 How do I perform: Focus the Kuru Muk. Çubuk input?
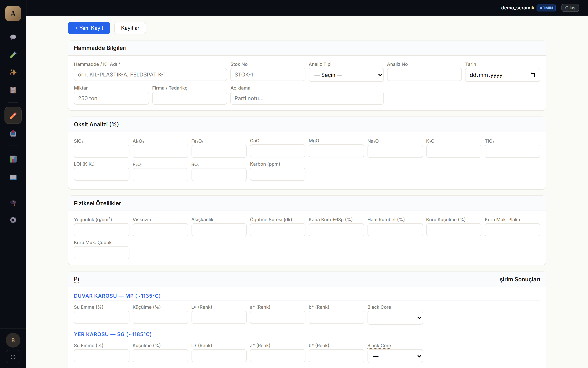point(101,253)
